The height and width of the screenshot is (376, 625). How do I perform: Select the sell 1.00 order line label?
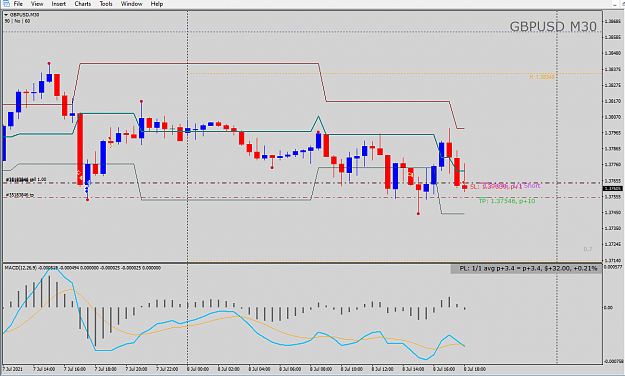(x=26, y=180)
